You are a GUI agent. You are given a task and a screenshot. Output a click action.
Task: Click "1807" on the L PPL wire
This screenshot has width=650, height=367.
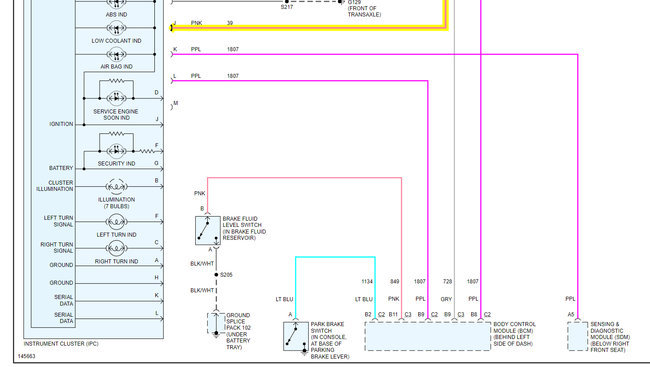pyautogui.click(x=233, y=76)
